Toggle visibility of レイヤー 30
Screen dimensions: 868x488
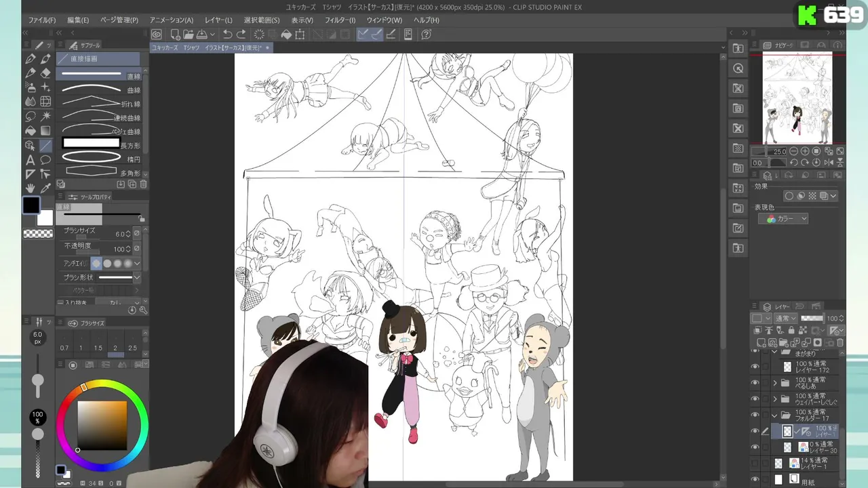tap(755, 447)
